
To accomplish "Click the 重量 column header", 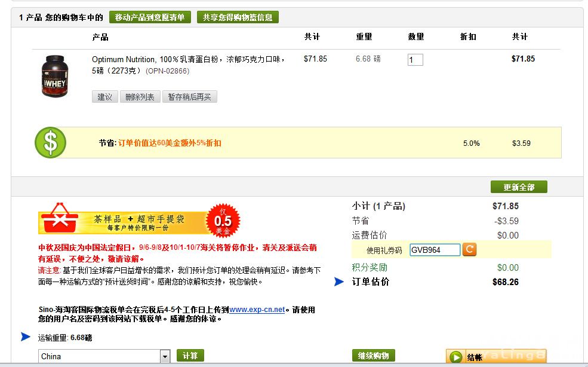I will point(364,36).
